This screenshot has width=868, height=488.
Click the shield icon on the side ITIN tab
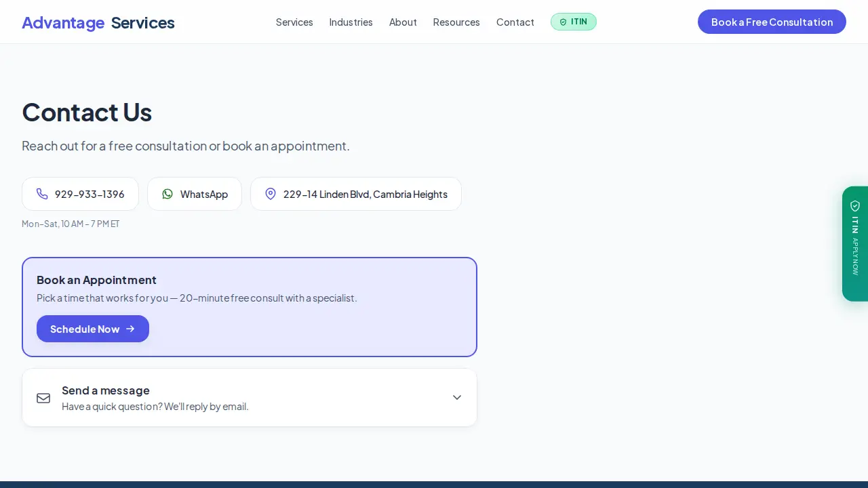855,205
